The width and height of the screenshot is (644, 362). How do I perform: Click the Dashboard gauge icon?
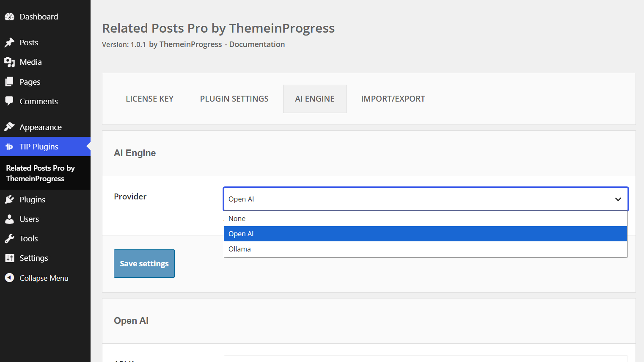click(x=9, y=17)
